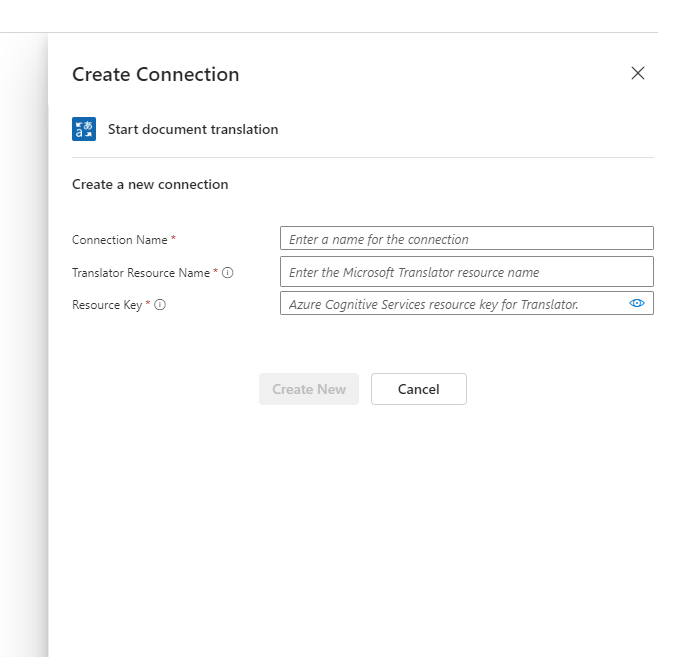
Task: Click the Create New button
Action: (x=309, y=389)
